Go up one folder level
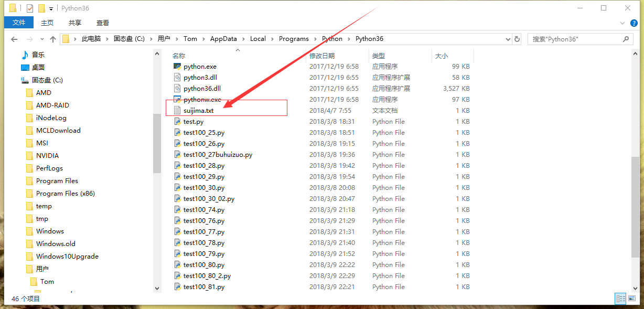The height and width of the screenshot is (309, 644). [x=53, y=39]
